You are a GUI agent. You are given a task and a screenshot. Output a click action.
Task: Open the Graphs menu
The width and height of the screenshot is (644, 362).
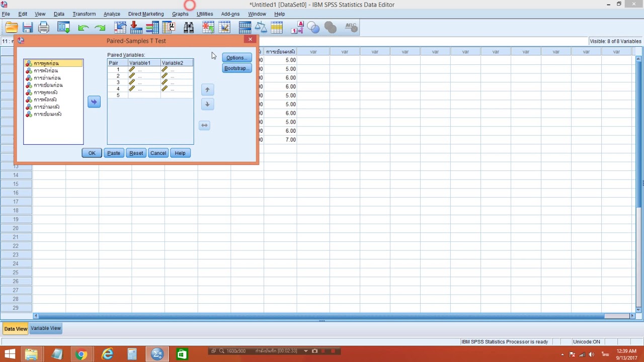(180, 14)
